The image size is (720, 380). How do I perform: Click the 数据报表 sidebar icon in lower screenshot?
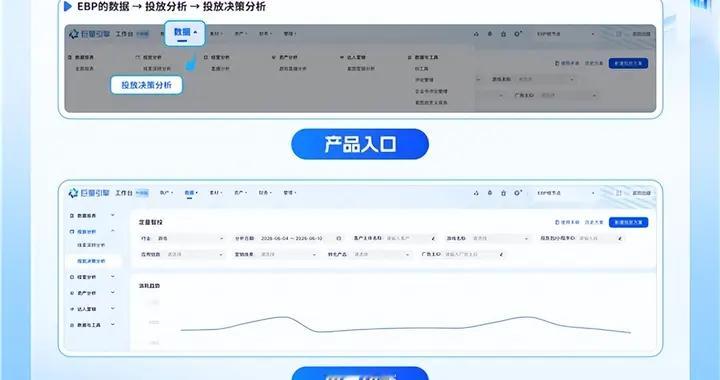[x=72, y=216]
